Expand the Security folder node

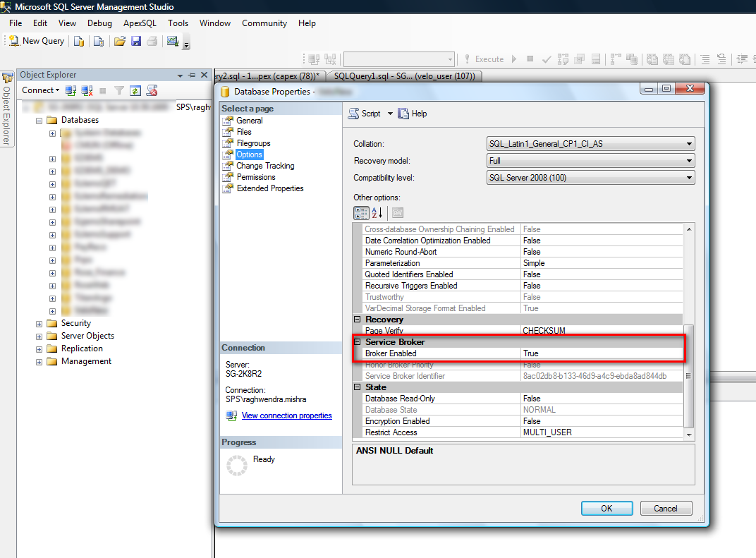point(39,324)
